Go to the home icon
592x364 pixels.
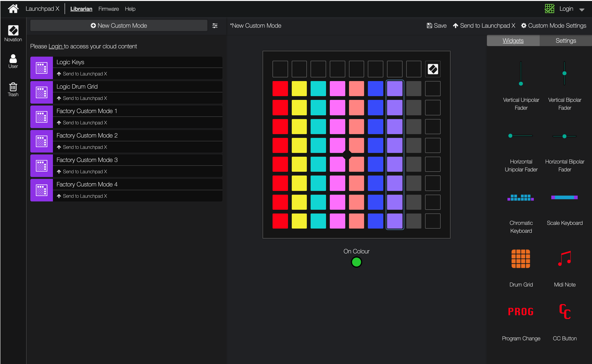point(13,9)
